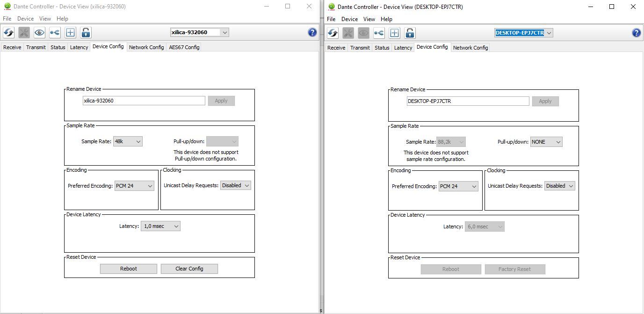Switch to Status tab in DESKTOP-EPJ7CTR window

click(382, 48)
